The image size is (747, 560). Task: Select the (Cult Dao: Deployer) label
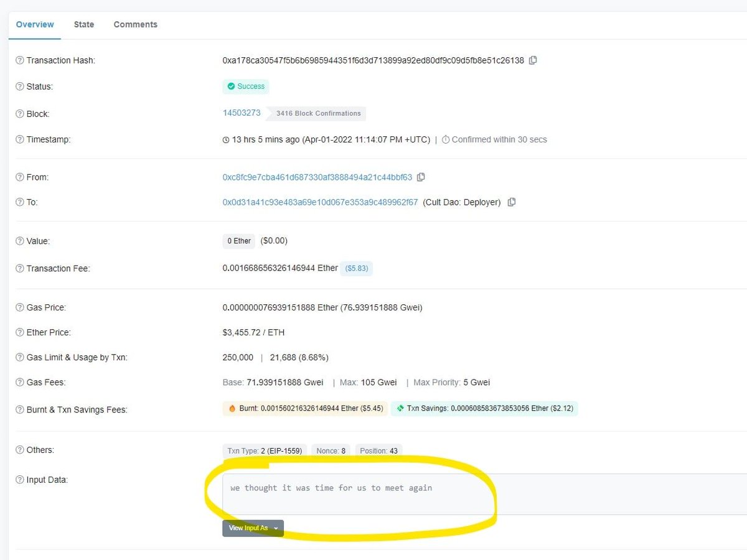point(462,202)
